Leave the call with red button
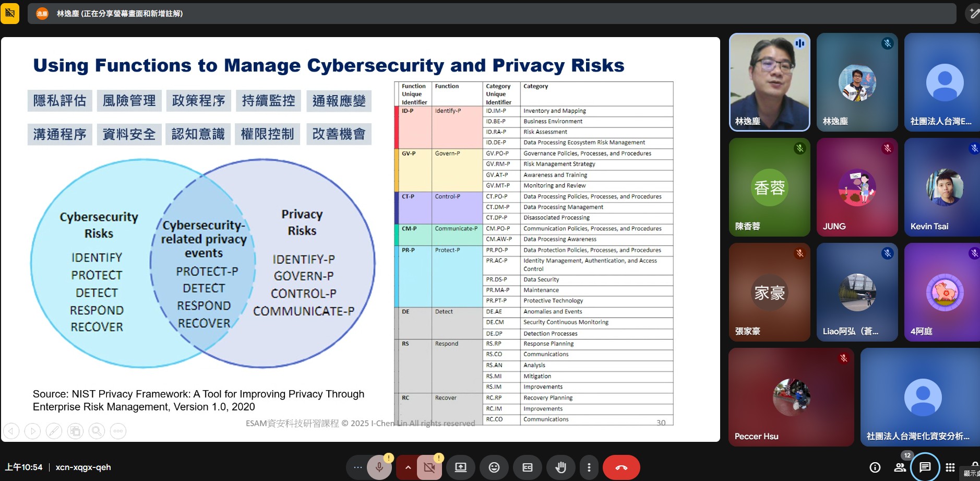Image resolution: width=980 pixels, height=481 pixels. 621,467
